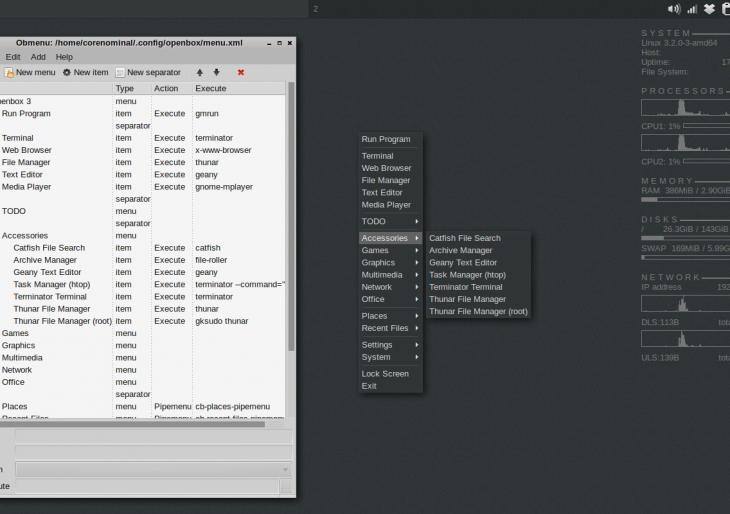This screenshot has height=514, width=730.
Task: Open the volume speaker tray icon
Action: pyautogui.click(x=673, y=9)
